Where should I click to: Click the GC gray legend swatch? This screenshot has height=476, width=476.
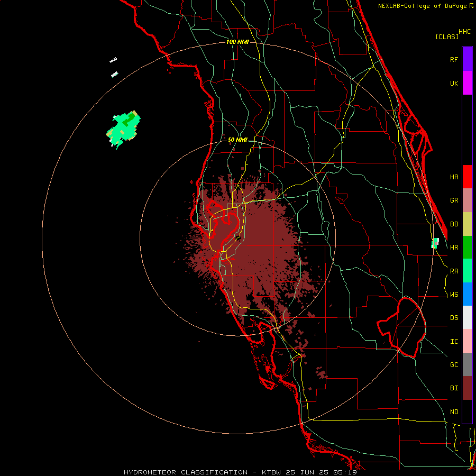[467, 364]
